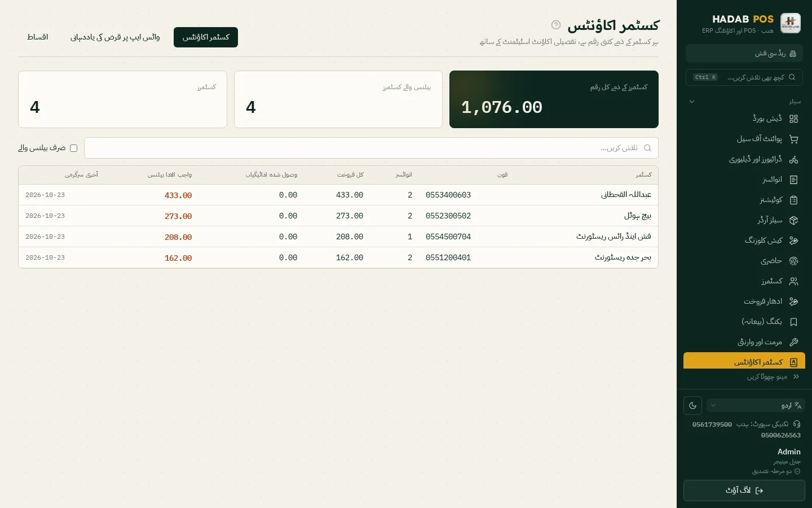Click the Logout button
The width and height of the screenshot is (812, 508).
pyautogui.click(x=744, y=491)
